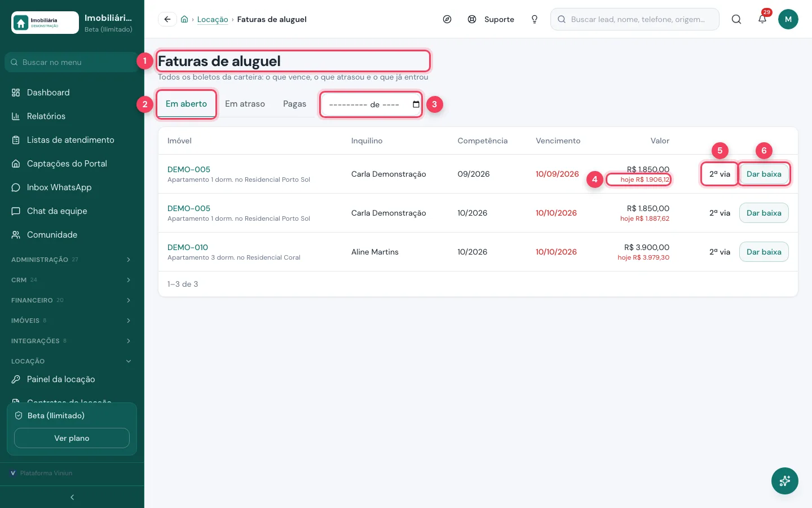The height and width of the screenshot is (508, 812).
Task: Open Painel da locação
Action: click(72, 379)
